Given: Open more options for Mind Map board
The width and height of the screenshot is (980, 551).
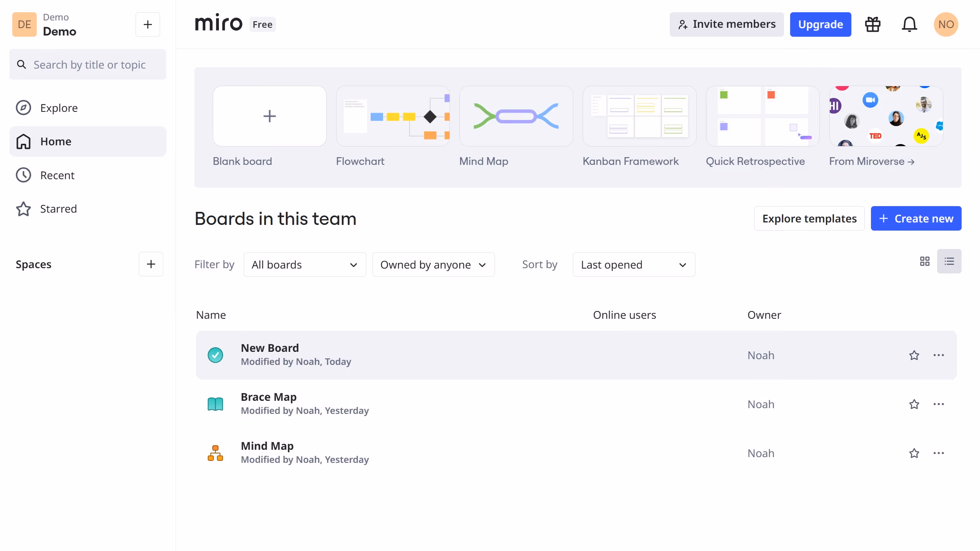Looking at the screenshot, I should (x=939, y=453).
